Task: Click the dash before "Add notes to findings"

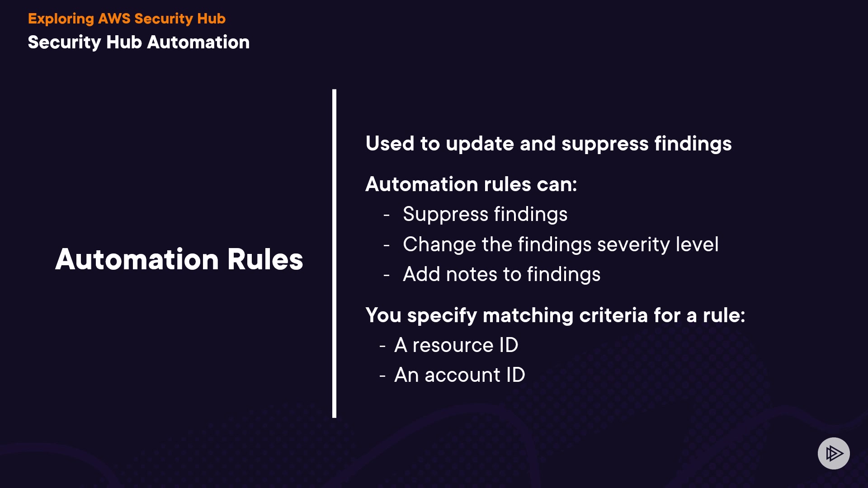Action: [x=387, y=275]
